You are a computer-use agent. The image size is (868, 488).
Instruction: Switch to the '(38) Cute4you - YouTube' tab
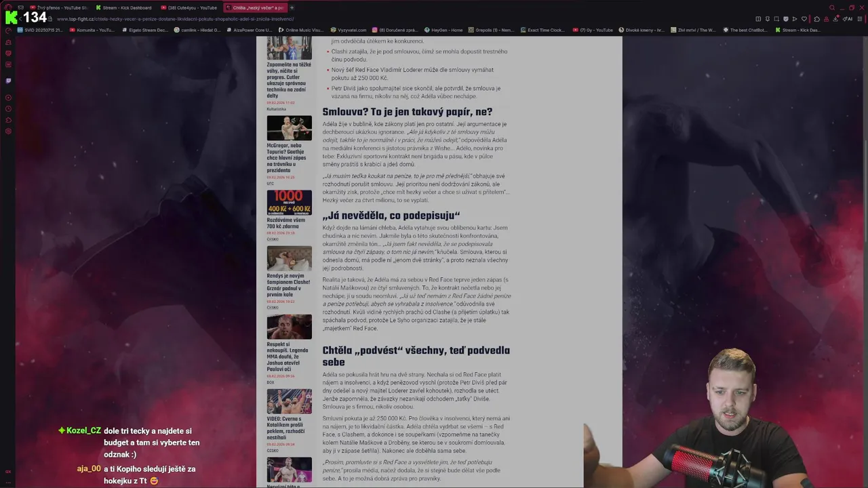coord(190,7)
